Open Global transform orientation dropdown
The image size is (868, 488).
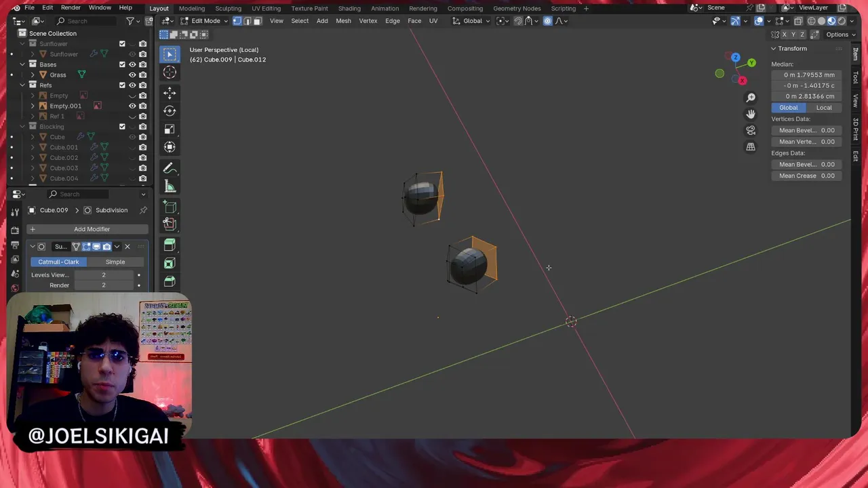471,21
